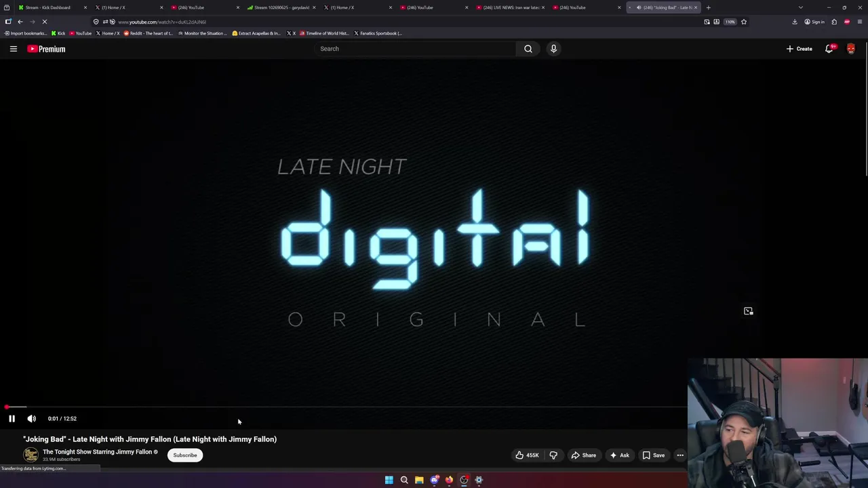868x488 pixels.
Task: Open File Explorer from taskbar
Action: pos(419,480)
